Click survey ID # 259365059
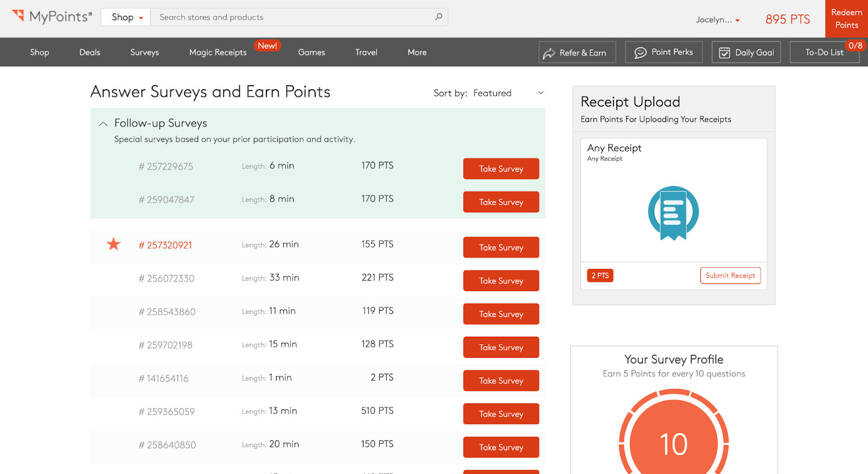 167,412
